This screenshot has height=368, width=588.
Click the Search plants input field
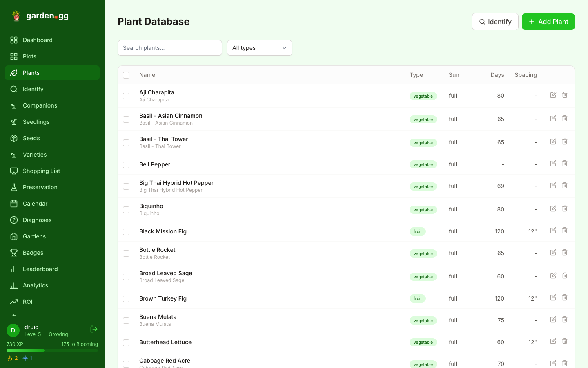coord(170,48)
